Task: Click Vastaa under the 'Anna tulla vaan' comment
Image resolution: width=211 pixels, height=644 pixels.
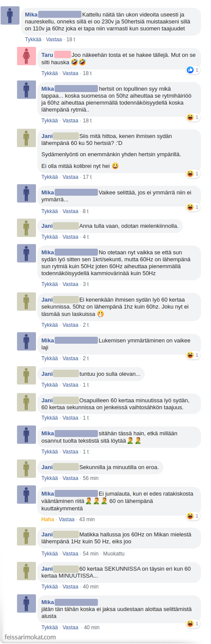Action: [71, 237]
